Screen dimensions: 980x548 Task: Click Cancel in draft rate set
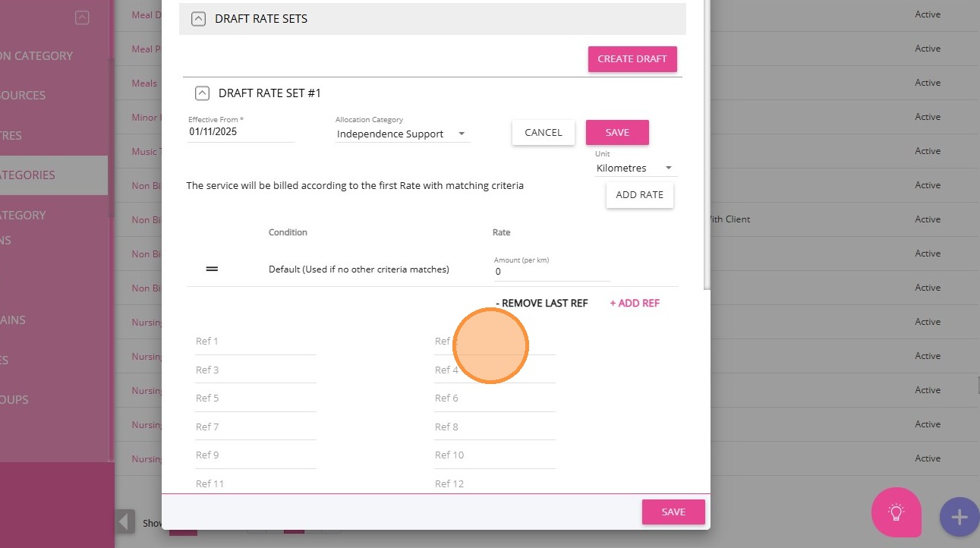pyautogui.click(x=543, y=132)
